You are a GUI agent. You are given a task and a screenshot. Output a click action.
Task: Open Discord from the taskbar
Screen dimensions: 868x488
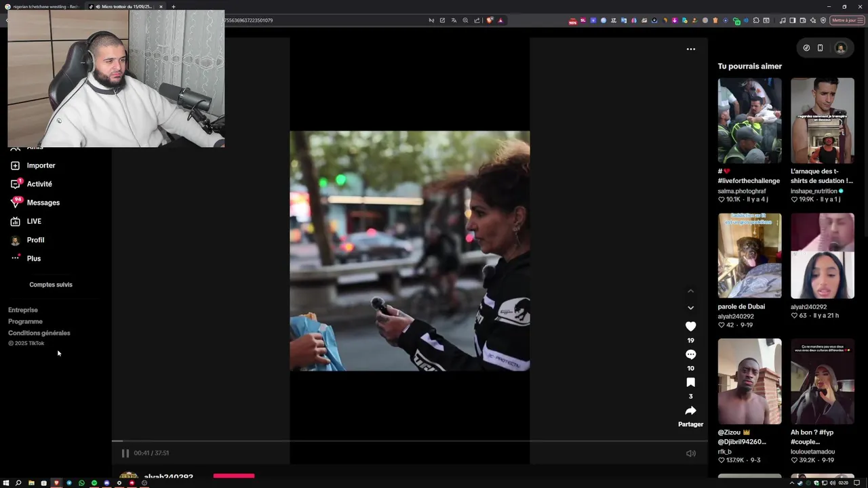106,483
